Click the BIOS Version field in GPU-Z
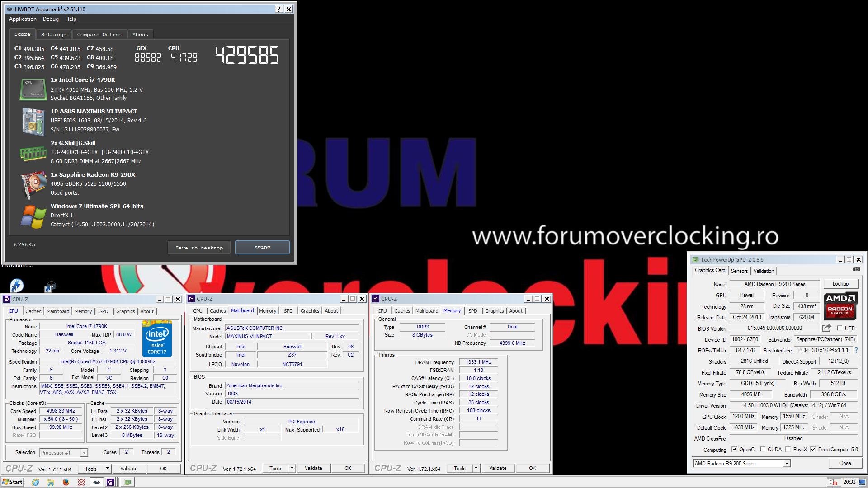Image resolution: width=868 pixels, height=488 pixels. pos(774,328)
